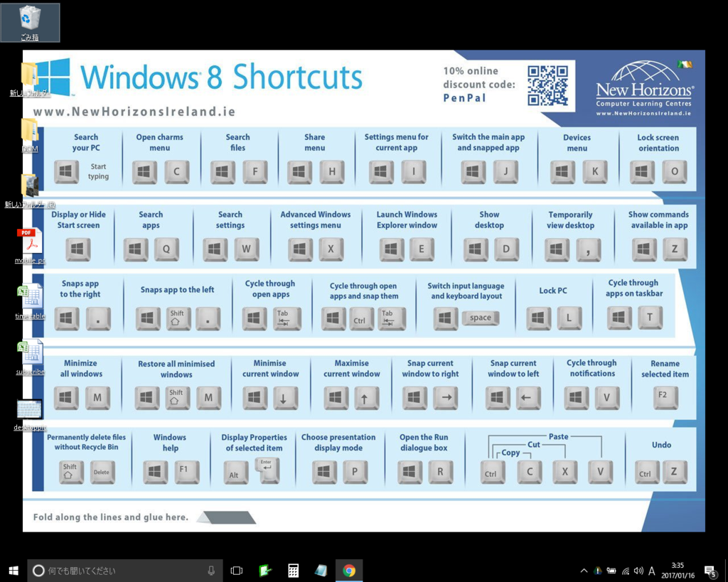This screenshot has height=582, width=728.
Task: Open the Windows Start menu
Action: pyautogui.click(x=13, y=571)
